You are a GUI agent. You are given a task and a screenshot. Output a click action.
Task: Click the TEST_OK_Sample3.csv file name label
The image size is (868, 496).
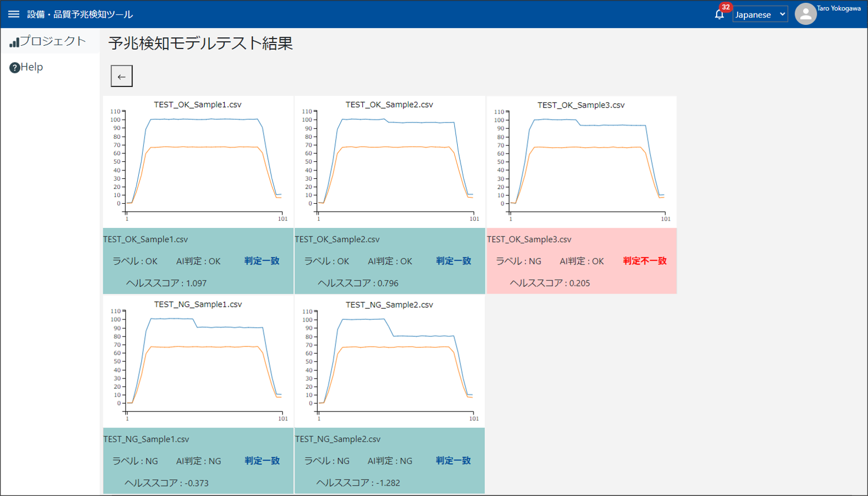[x=529, y=239]
